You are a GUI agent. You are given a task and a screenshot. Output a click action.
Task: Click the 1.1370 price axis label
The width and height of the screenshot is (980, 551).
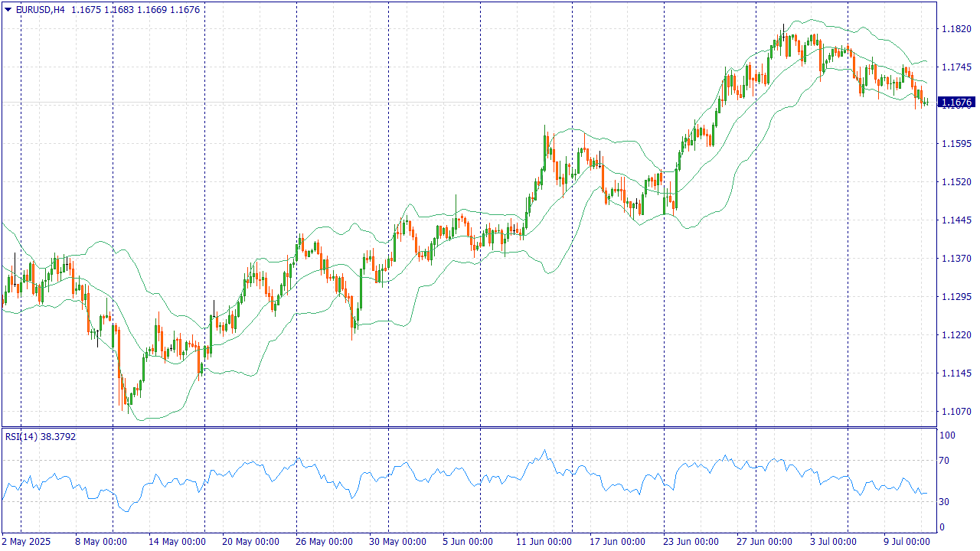(x=955, y=259)
